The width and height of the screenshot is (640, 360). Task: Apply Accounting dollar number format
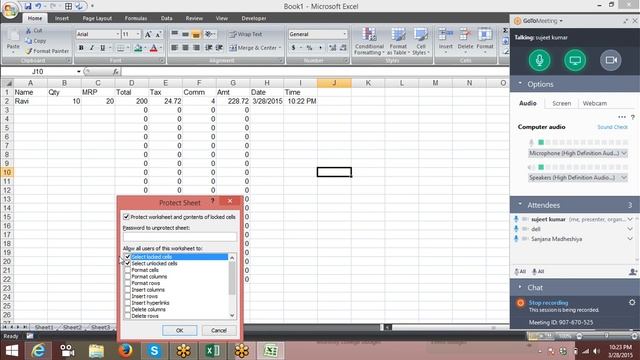click(293, 48)
